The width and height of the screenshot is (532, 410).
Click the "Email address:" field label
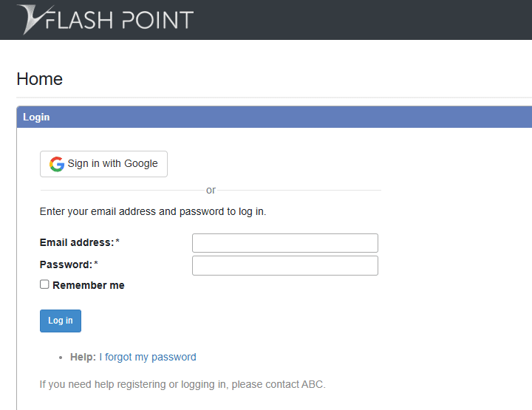(x=76, y=242)
